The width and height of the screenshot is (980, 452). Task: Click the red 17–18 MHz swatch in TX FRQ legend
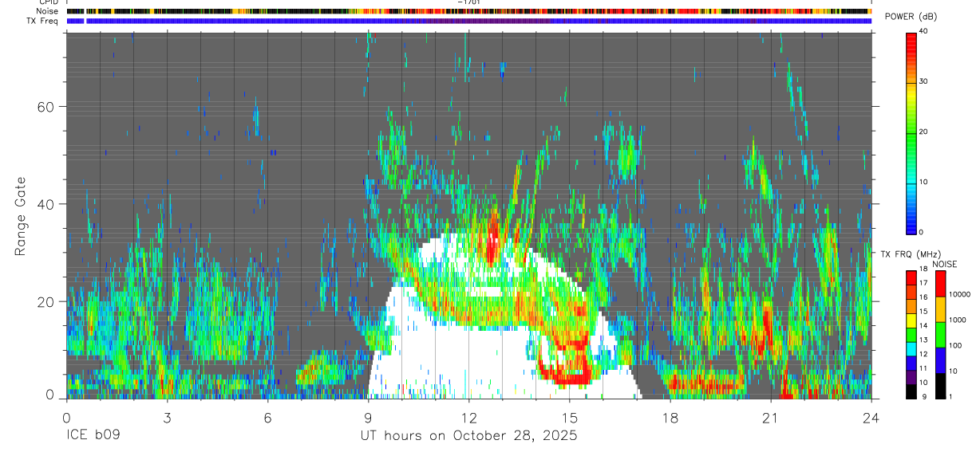click(911, 277)
